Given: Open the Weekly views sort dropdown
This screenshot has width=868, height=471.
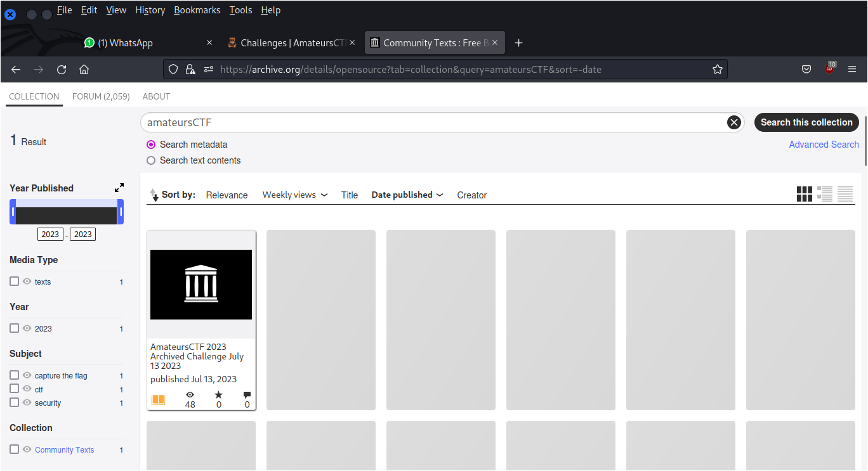Looking at the screenshot, I should (x=295, y=195).
